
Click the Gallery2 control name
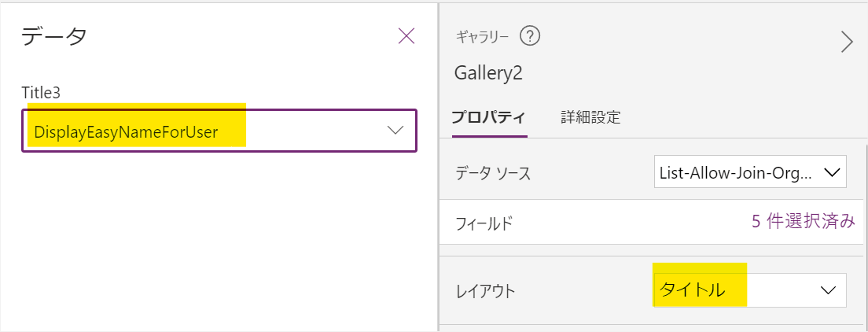tap(488, 73)
